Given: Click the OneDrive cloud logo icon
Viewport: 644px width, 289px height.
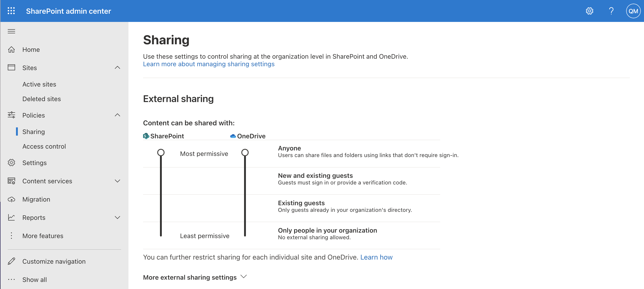Looking at the screenshot, I should (233, 136).
